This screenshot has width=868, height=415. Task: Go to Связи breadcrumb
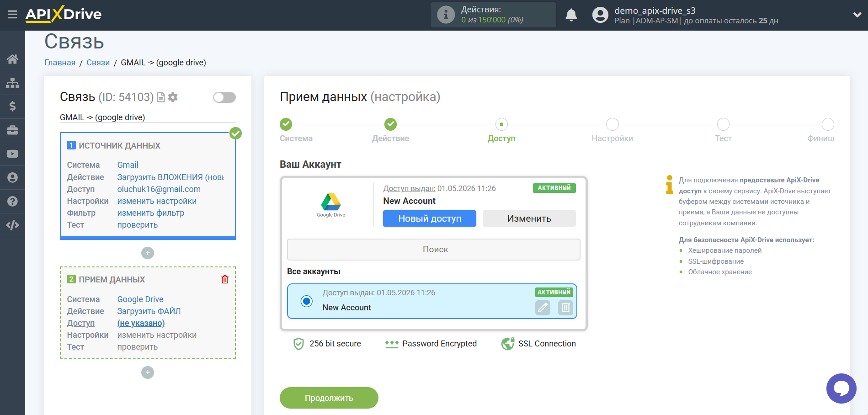(x=98, y=63)
